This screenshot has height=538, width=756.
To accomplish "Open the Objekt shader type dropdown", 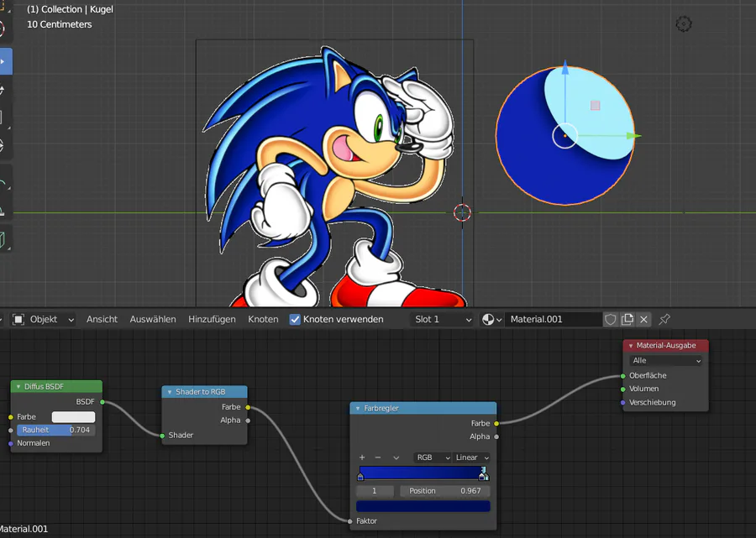I will pos(44,319).
